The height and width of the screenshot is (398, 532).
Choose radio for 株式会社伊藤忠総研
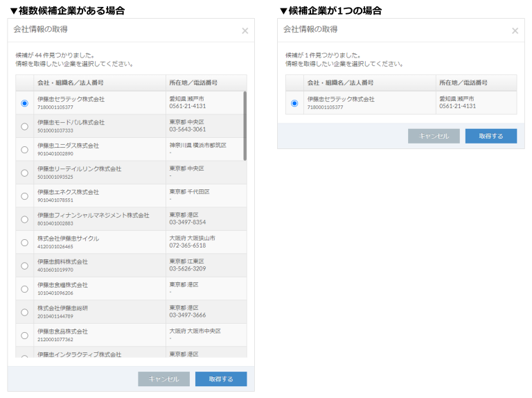pyautogui.click(x=24, y=313)
